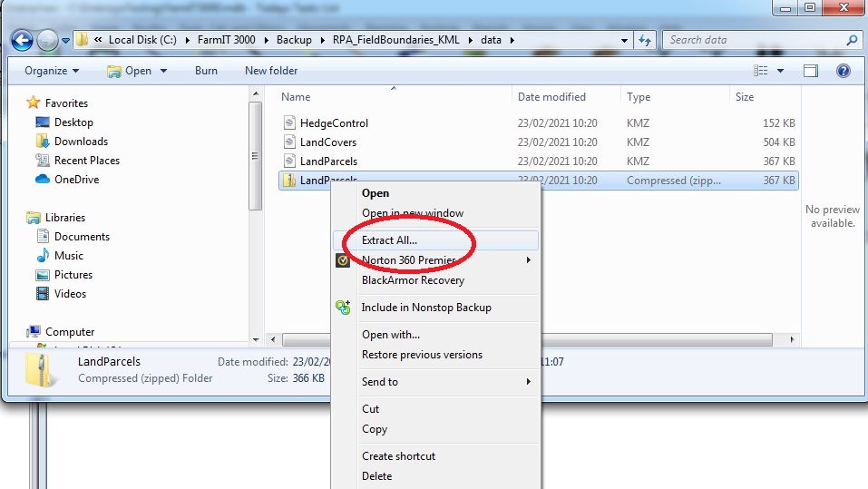Choose Delete in the context menu
This screenshot has height=489, width=868.
coord(376,476)
